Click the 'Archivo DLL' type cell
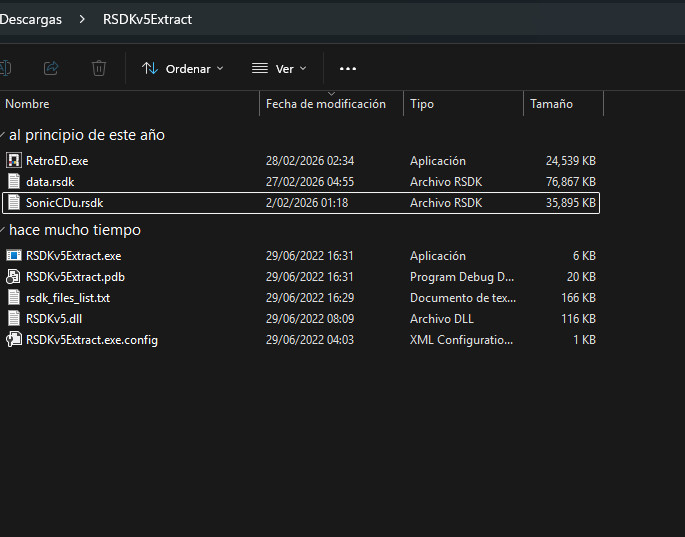This screenshot has height=537, width=685. 442,319
